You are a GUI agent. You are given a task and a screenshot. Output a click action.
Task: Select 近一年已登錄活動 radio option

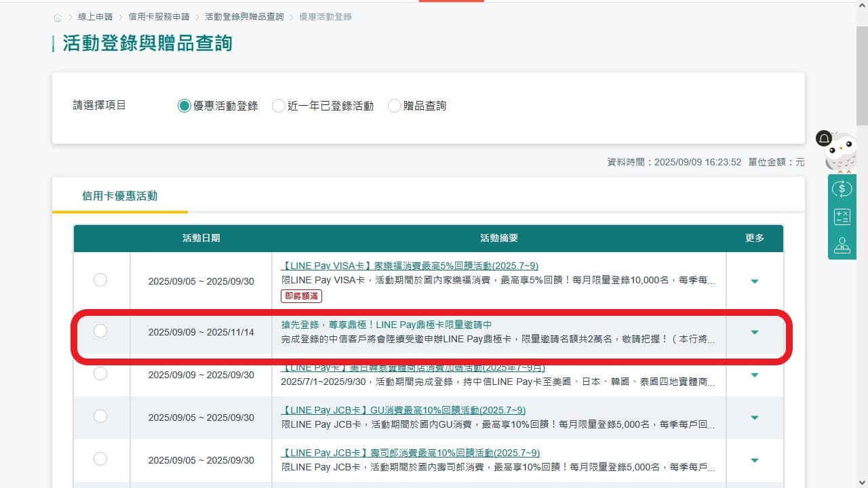(278, 106)
